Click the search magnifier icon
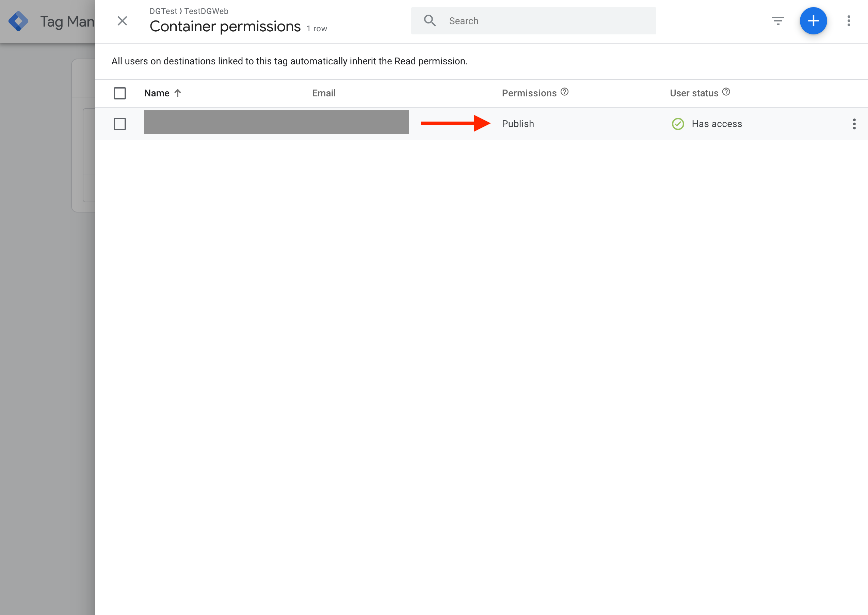868x615 pixels. click(x=430, y=21)
